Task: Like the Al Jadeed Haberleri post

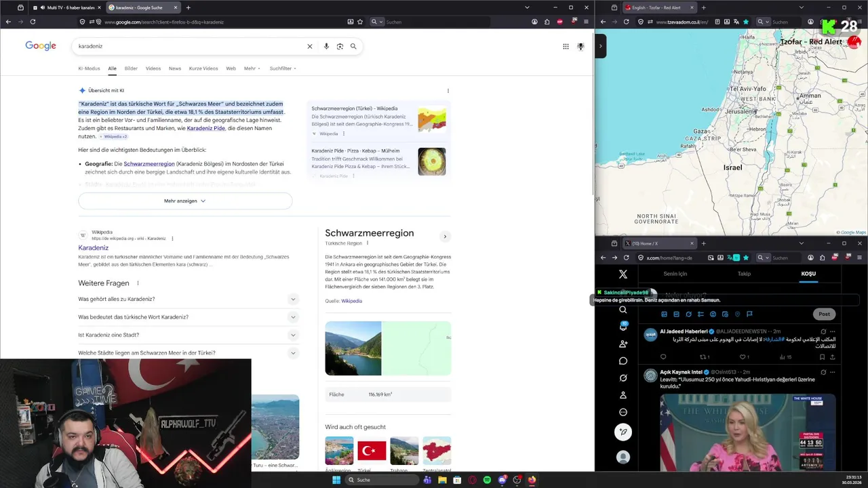Action: pyautogui.click(x=743, y=357)
